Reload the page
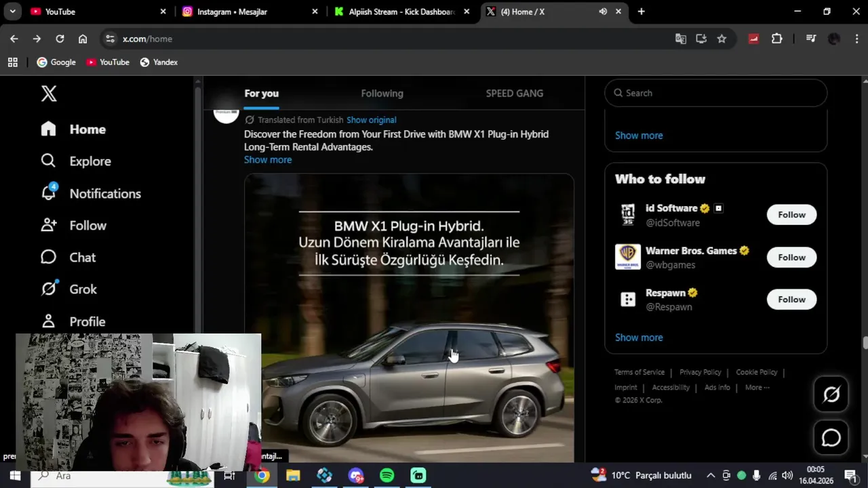Viewport: 868px width, 488px height. [x=60, y=39]
